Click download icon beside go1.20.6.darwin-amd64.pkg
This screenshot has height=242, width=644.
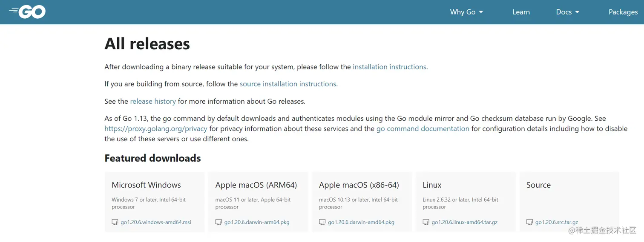(322, 222)
